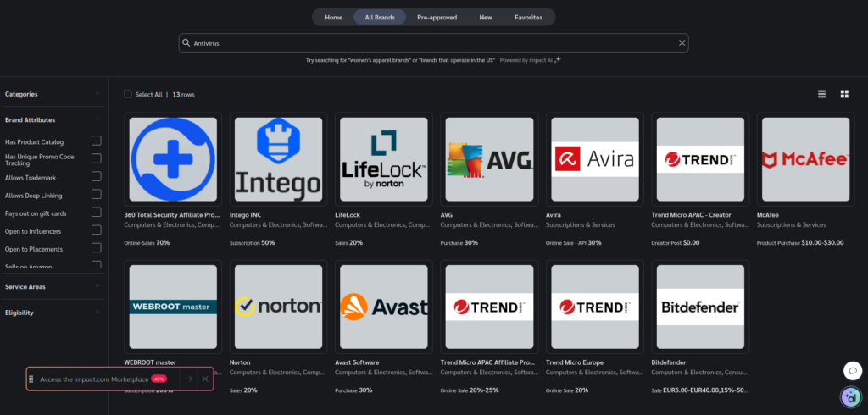Select the Bitdefender logo thumbnail
868x415 pixels.
(700, 307)
